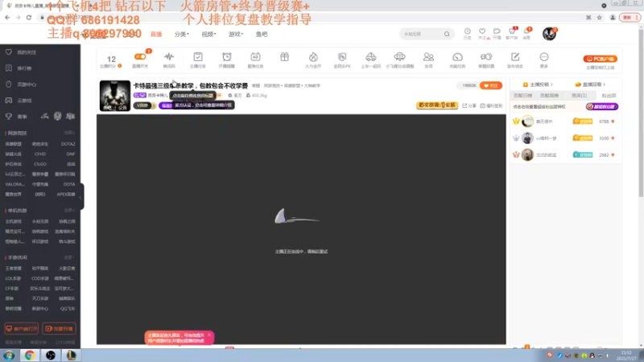Click the 分享 share icon
The height and width of the screenshot is (362, 644).
469,105
